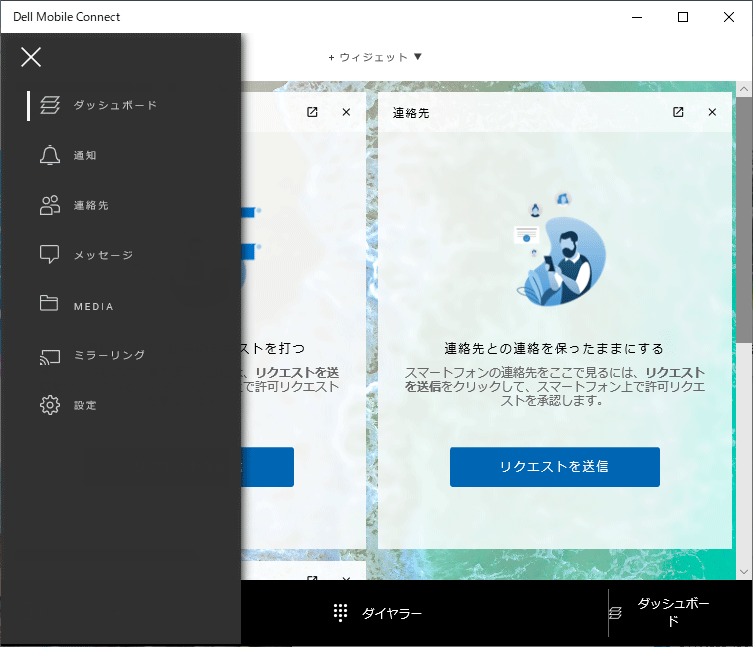753x647 pixels.
Task: Open ダイヤラー in the bottom bar
Action: pyautogui.click(x=392, y=613)
